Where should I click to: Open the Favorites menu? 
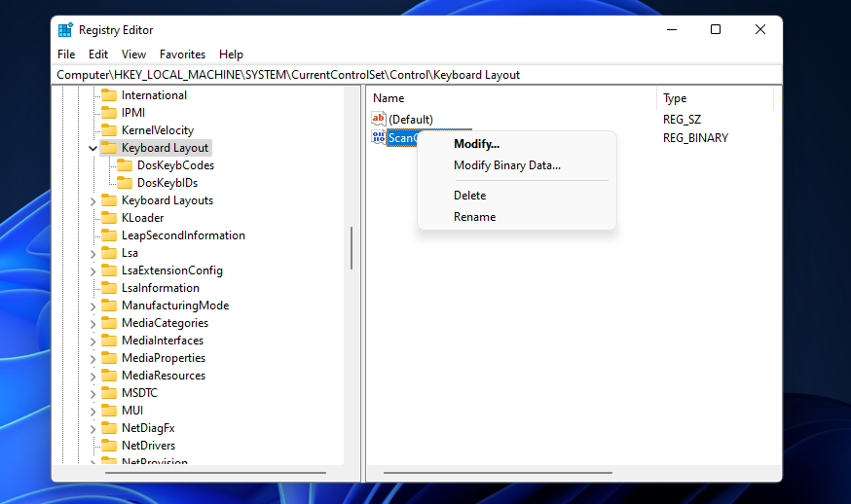(x=182, y=54)
